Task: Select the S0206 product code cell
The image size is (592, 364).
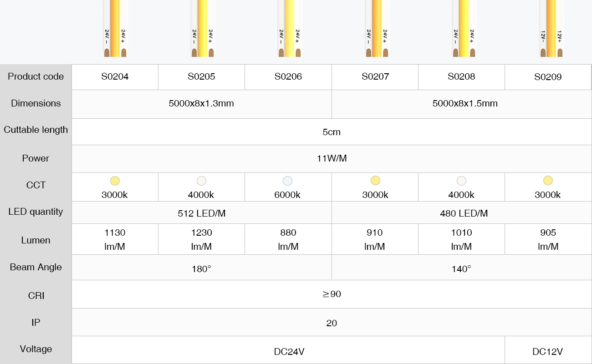Action: (288, 77)
